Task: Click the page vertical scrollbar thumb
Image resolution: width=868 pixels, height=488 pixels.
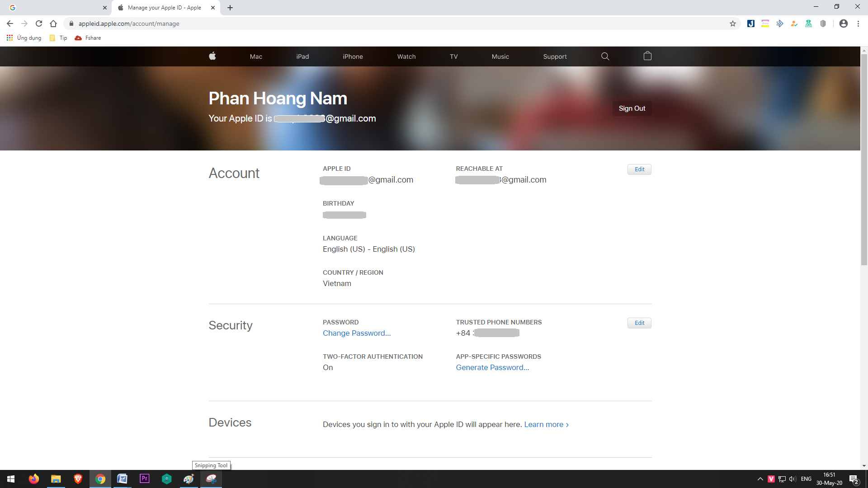Action: [x=864, y=159]
